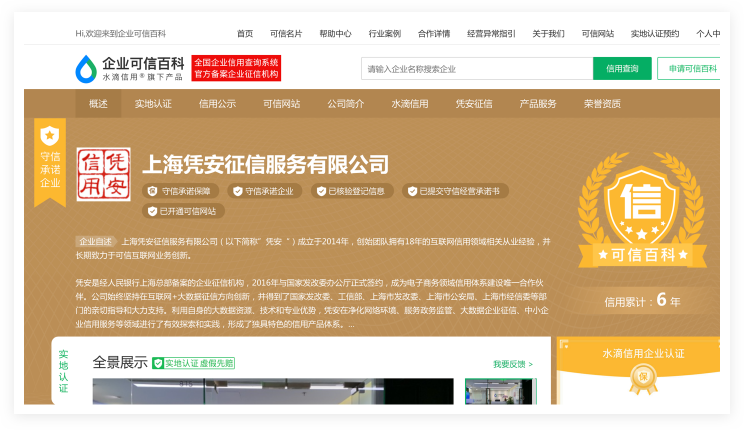The height and width of the screenshot is (430, 744).
Task: Click the green 实地认证 虚假先赔 tag
Action: point(193,363)
